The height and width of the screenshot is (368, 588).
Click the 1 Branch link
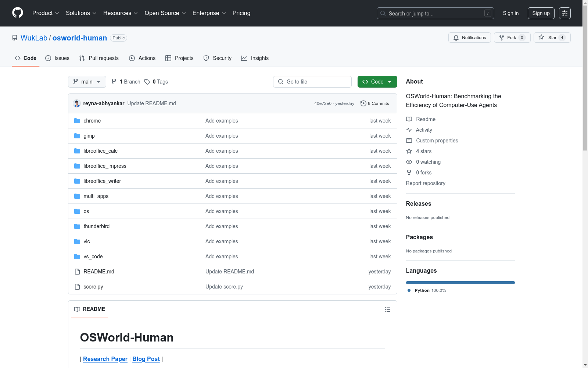tap(126, 82)
